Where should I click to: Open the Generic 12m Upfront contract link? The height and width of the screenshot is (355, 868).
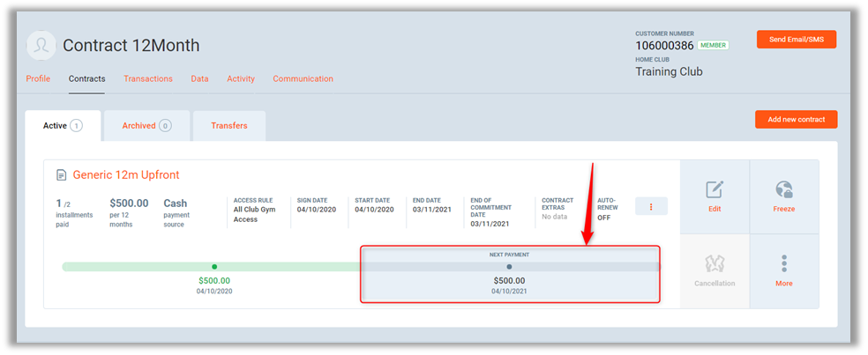tap(126, 175)
